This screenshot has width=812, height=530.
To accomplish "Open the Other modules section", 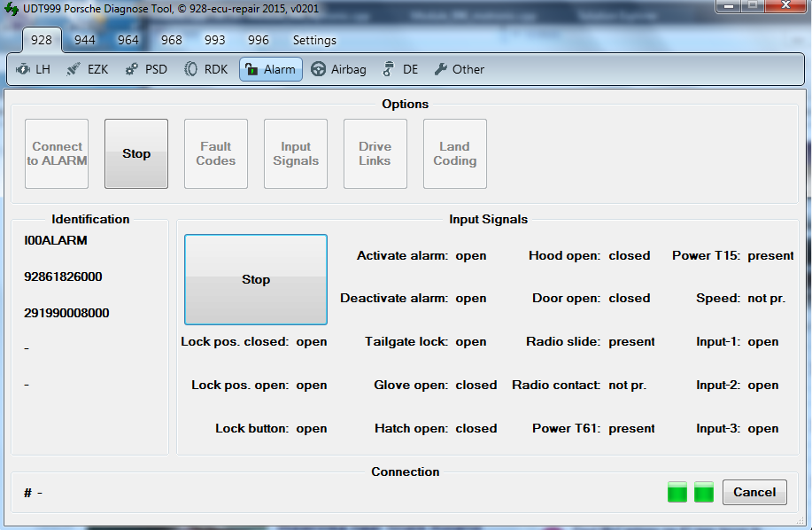I will click(459, 69).
